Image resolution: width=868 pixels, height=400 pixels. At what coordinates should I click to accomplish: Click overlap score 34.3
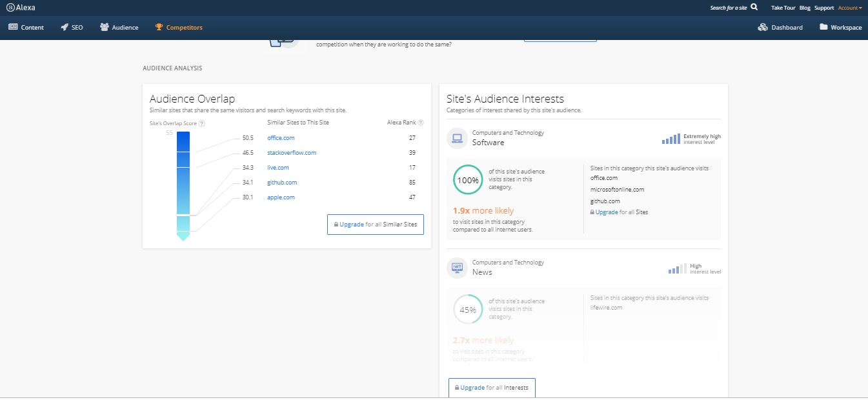coord(248,168)
